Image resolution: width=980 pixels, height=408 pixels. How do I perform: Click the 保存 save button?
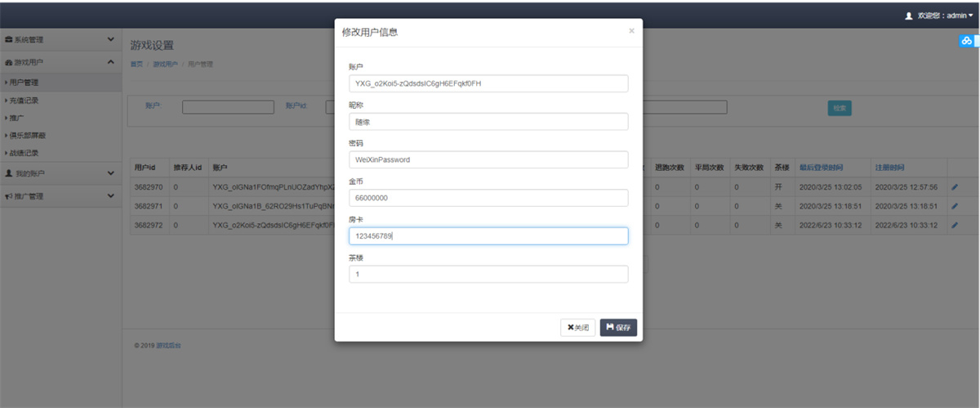[618, 328]
